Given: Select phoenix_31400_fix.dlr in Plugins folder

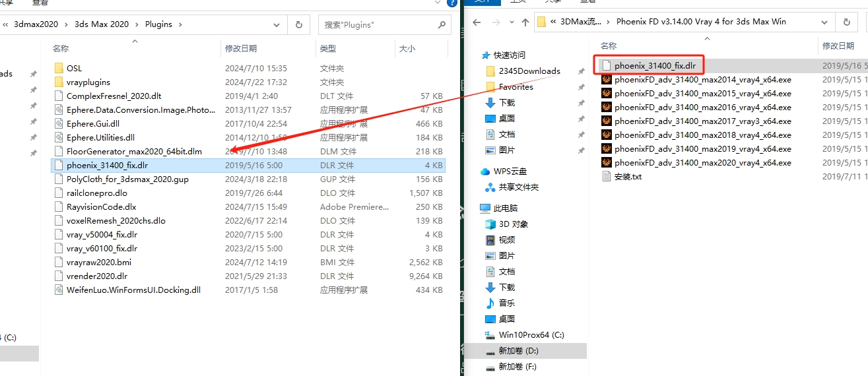Looking at the screenshot, I should [x=249, y=165].
